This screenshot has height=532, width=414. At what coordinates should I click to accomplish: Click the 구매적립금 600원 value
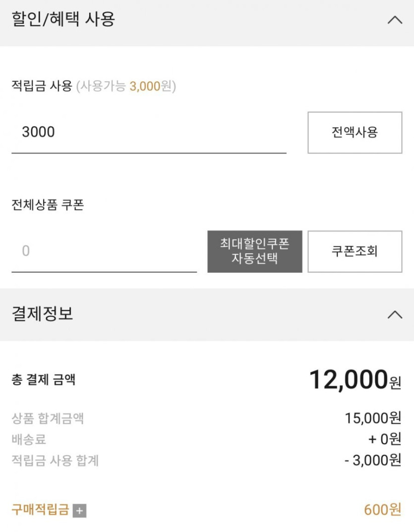coord(382,510)
